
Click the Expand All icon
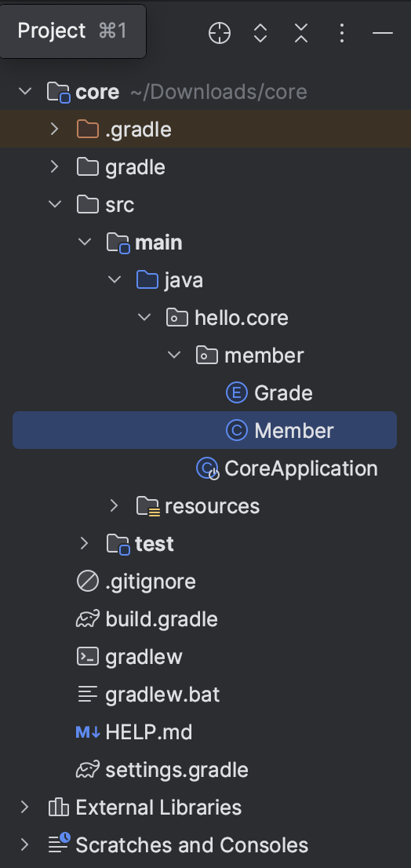tap(260, 33)
